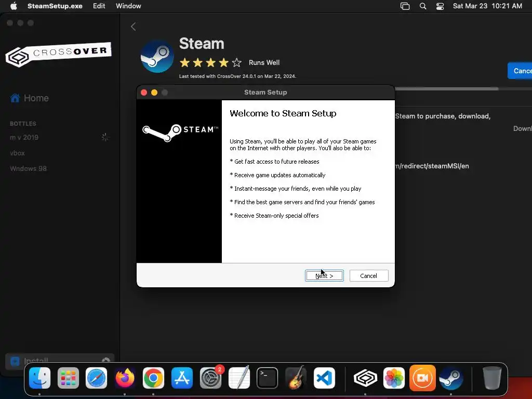Screen dimensions: 532x399
Task: Click '* Receive Steam-only special offers' line
Action: click(274, 216)
